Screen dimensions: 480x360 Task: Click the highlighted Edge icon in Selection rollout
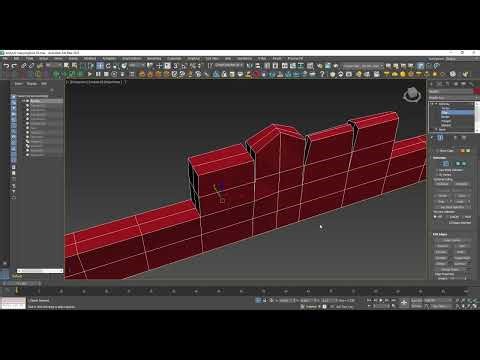pos(446,164)
